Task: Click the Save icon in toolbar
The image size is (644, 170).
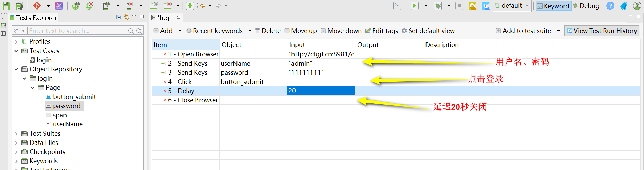Action: coord(6,6)
